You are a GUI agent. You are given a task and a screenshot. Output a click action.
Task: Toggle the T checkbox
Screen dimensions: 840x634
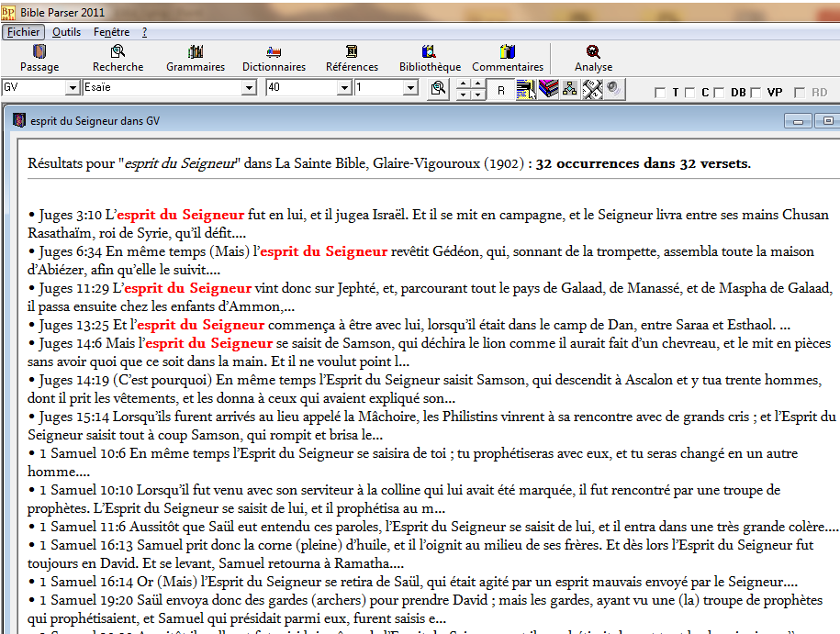click(660, 93)
